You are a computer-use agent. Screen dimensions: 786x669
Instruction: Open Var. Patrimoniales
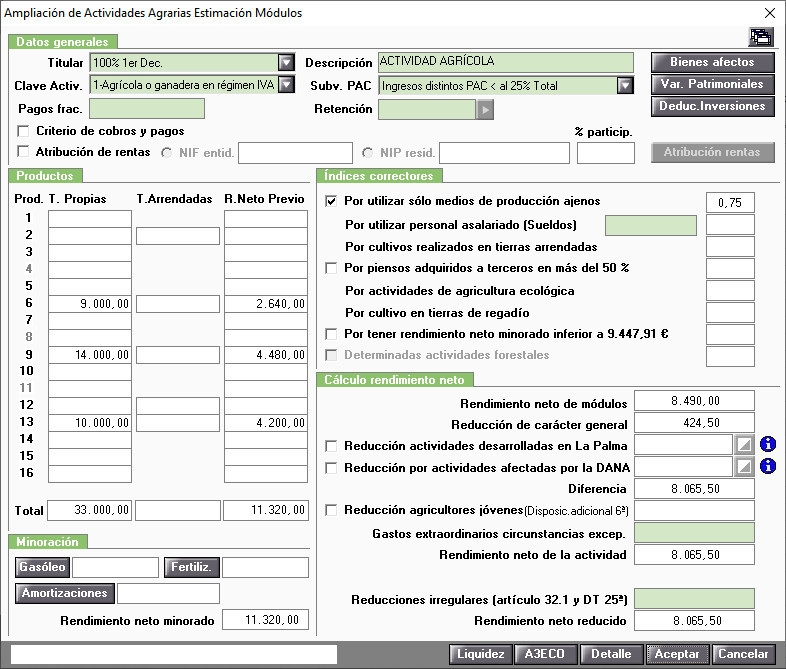coord(712,84)
